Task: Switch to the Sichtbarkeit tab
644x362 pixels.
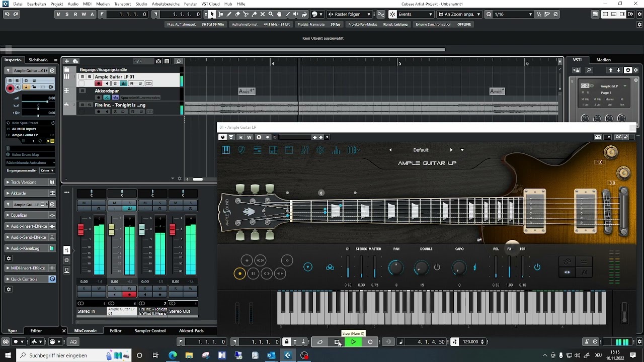Action: pos(39,60)
